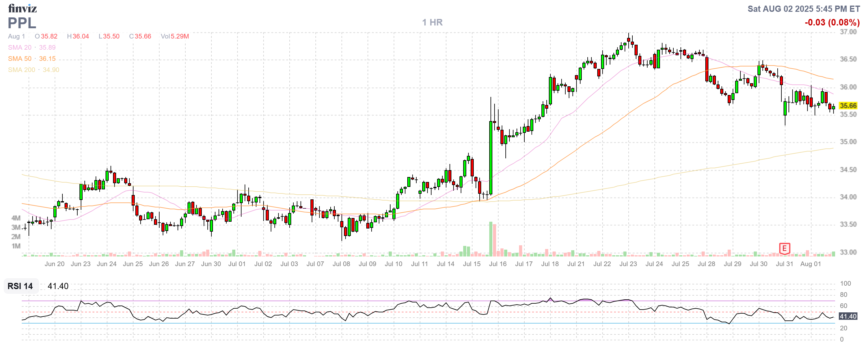
Task: Select the 1 HR timeframe label
Action: pyautogui.click(x=432, y=23)
